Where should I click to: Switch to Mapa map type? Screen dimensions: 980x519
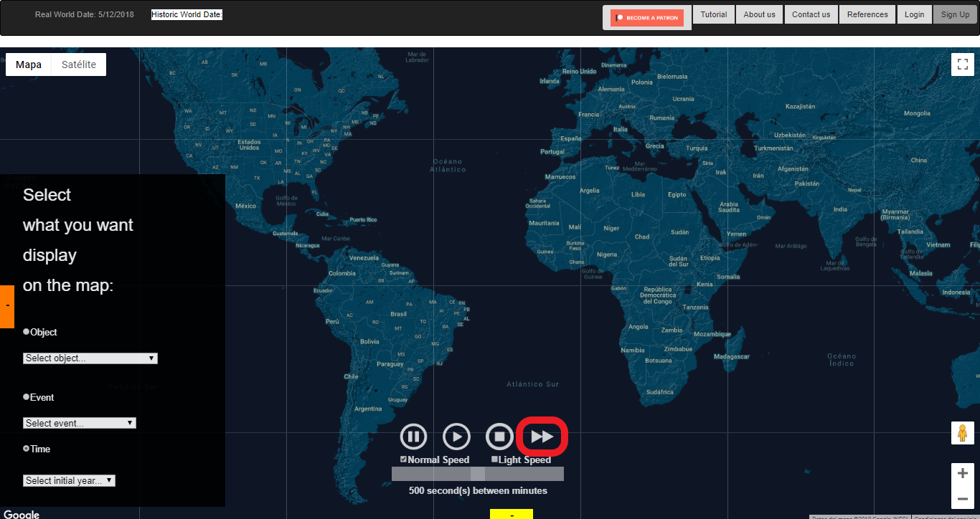click(29, 65)
